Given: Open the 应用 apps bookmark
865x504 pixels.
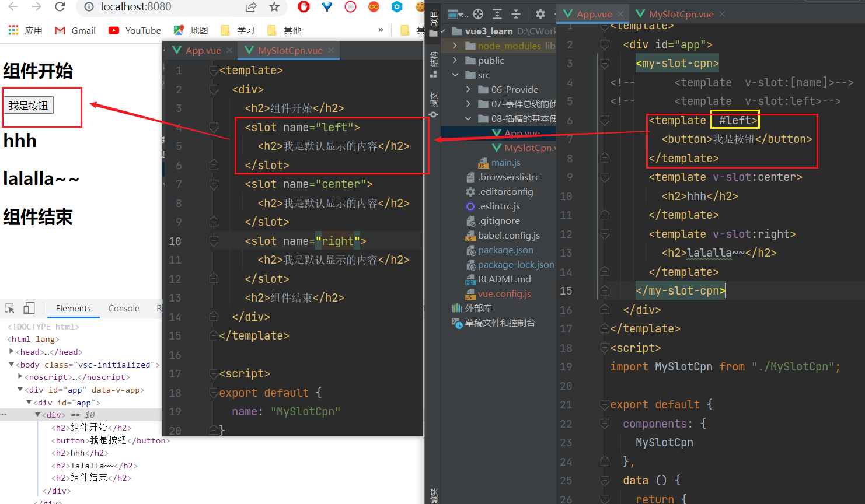Looking at the screenshot, I should [x=25, y=30].
